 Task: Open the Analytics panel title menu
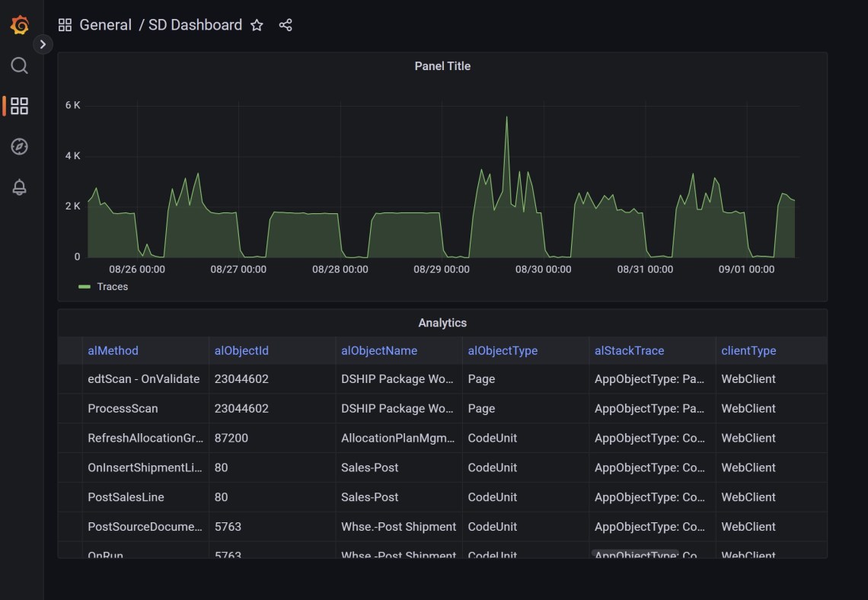tap(442, 323)
